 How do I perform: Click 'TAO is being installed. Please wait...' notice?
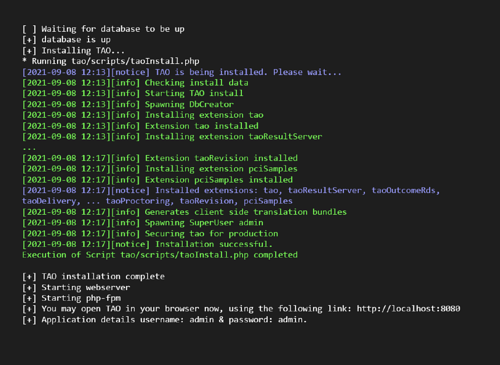point(182,72)
